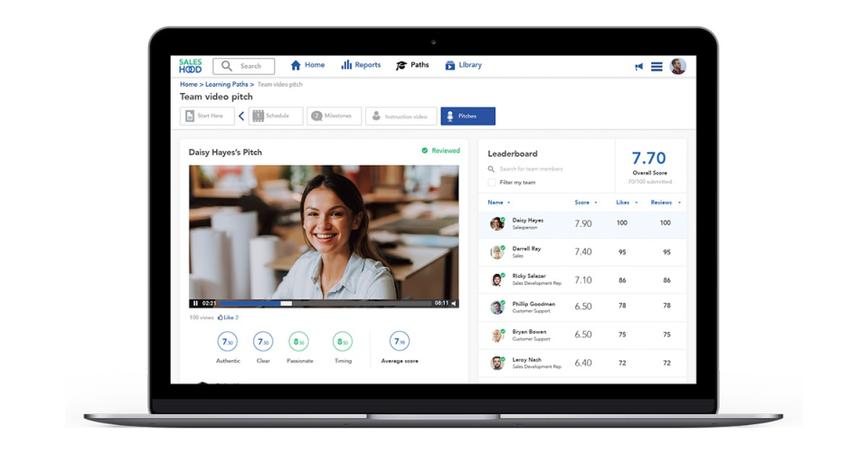Click the Timing score circle
The height and width of the screenshot is (454, 868).
pyautogui.click(x=343, y=342)
